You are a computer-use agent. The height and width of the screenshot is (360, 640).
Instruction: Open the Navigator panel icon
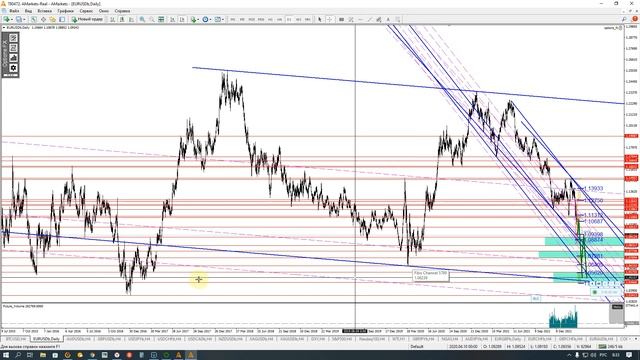pos(53,19)
